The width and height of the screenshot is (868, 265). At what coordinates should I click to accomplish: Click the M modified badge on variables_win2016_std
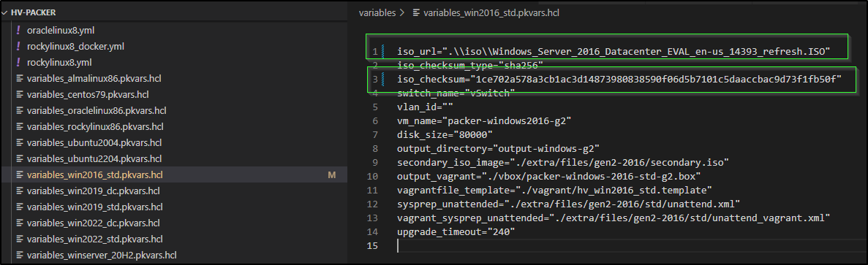331,175
